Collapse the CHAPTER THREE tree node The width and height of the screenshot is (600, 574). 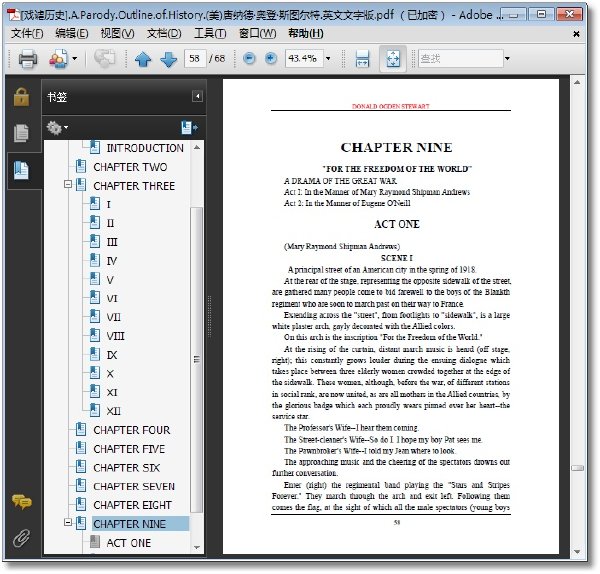tap(68, 185)
